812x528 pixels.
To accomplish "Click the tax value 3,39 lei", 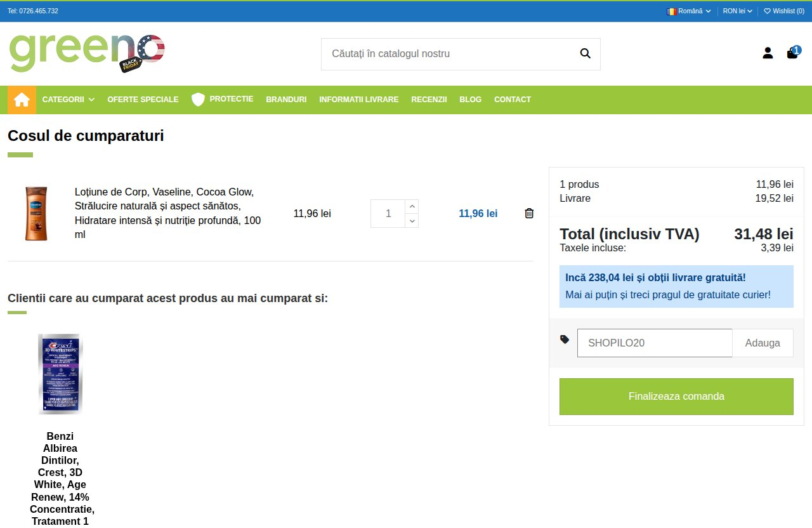I will [x=777, y=247].
